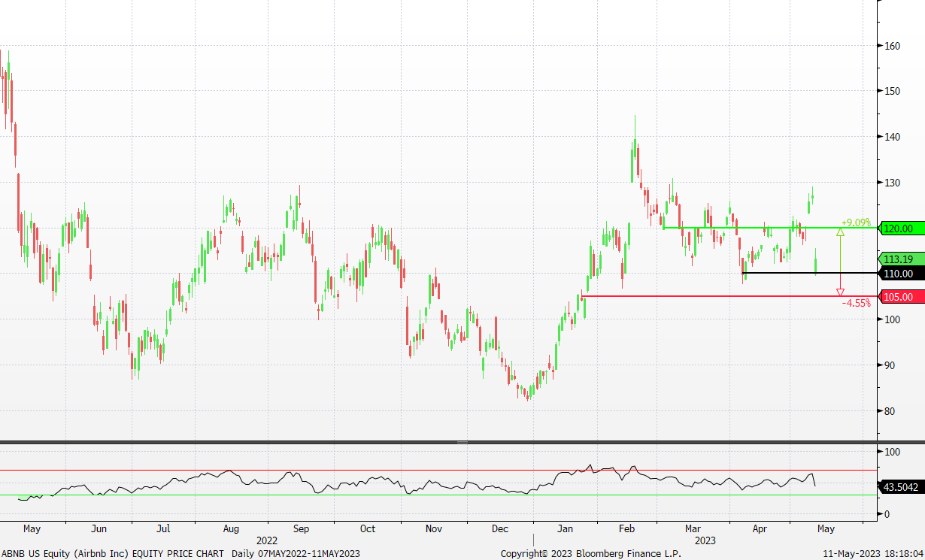
Task: Click the Copyright 2023 Bloomberg Finance notice
Action: (591, 553)
